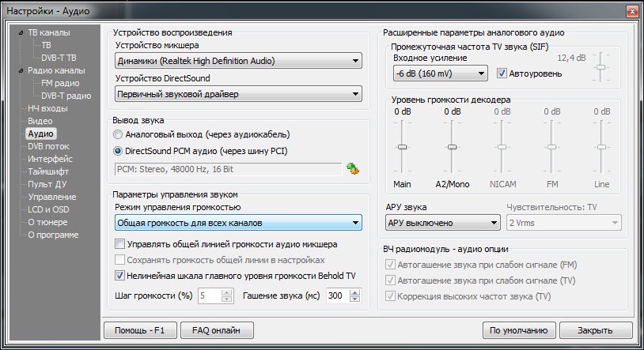Image resolution: width=644 pixels, height=350 pixels.
Task: Select Аналоговый выход radio option
Action: [119, 134]
